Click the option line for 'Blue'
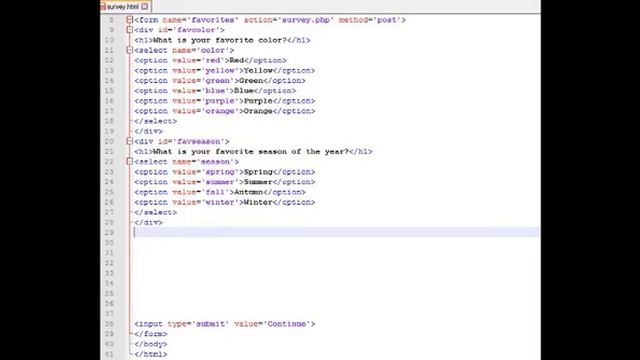This screenshot has width=640, height=360. pos(215,91)
